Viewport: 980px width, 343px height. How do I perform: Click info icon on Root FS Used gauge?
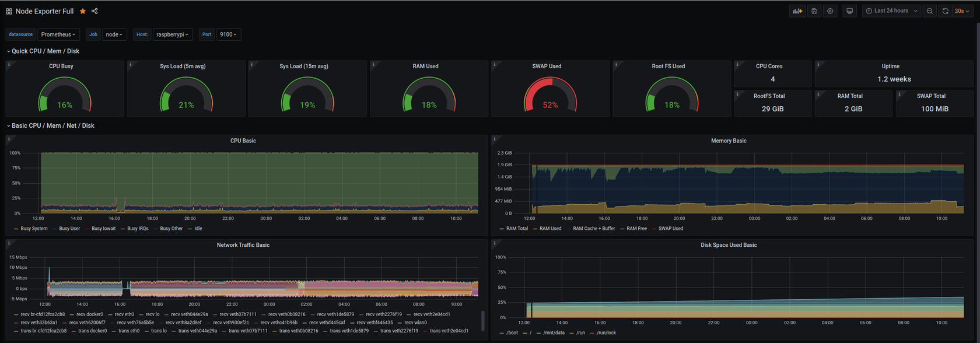click(x=616, y=65)
